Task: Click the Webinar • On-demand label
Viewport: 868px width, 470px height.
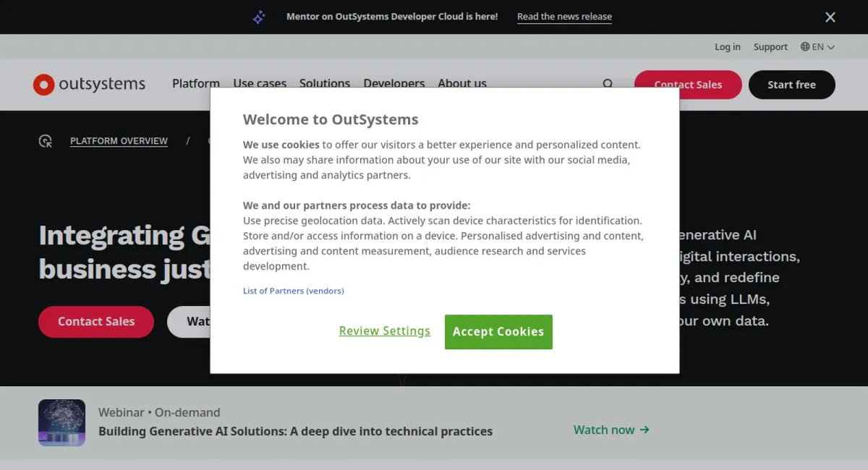Action: click(159, 412)
